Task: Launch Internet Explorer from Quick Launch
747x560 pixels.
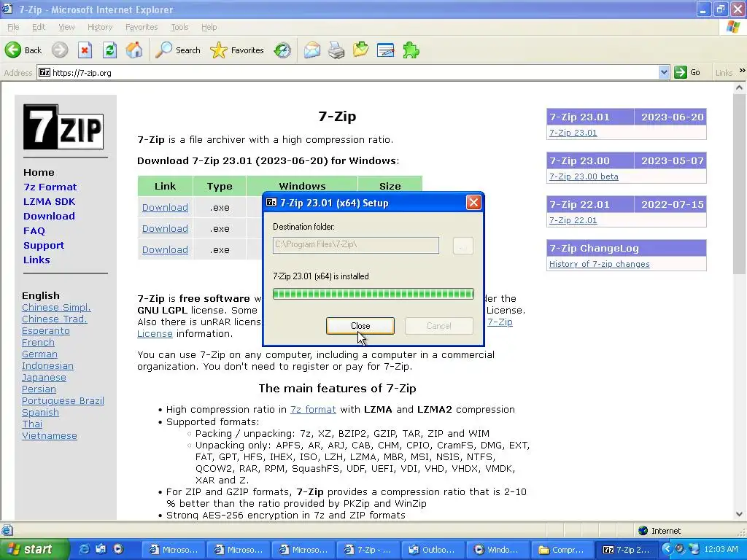Action: point(84,550)
